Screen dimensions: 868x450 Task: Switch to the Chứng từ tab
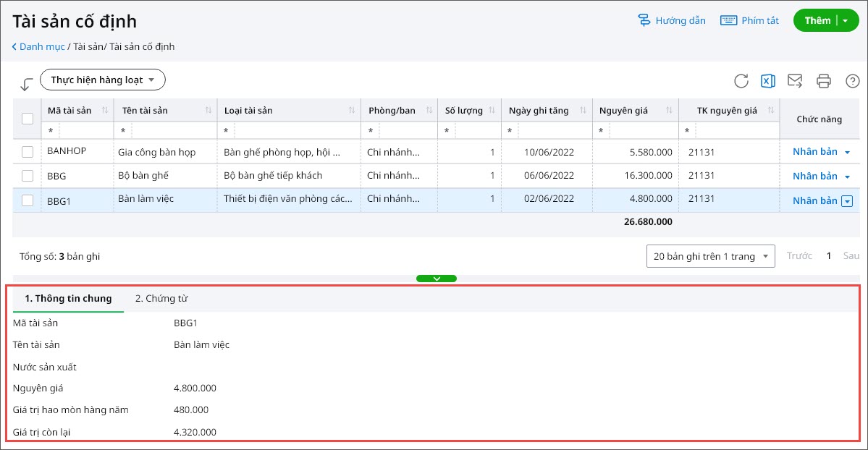tap(161, 298)
